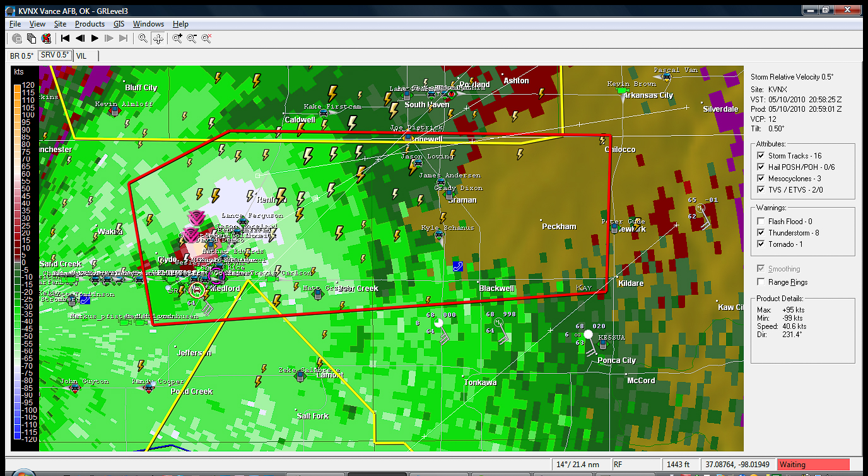868x476 pixels.
Task: Click the zoom out minus icon
Action: click(192, 39)
